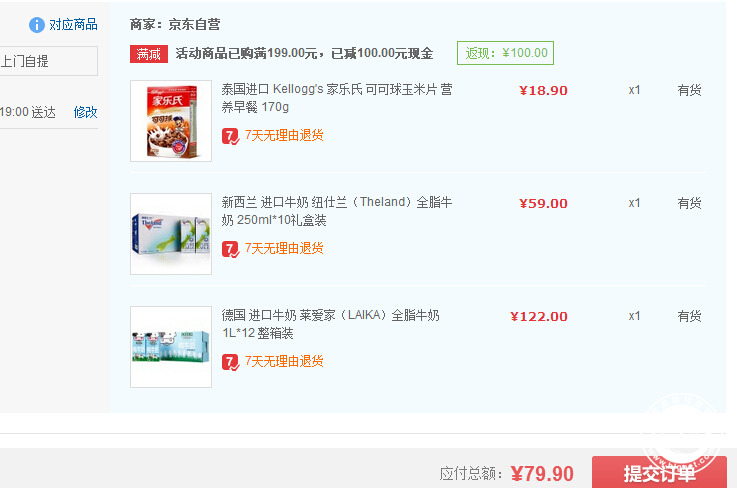Open LAIKA milk carton thumbnail

click(171, 347)
